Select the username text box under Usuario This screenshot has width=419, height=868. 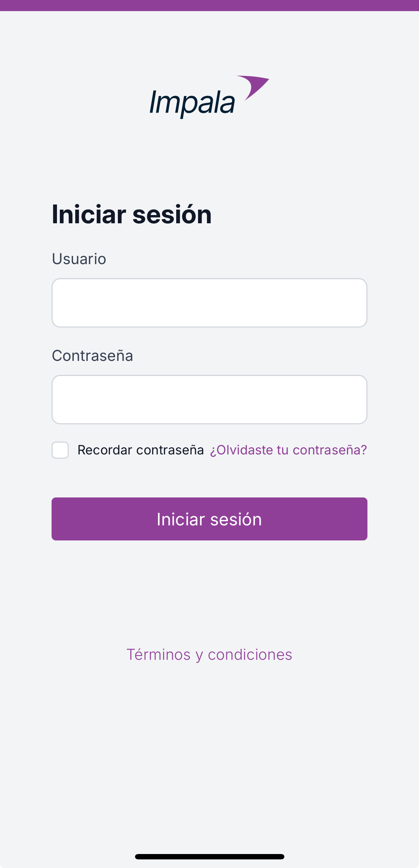click(x=209, y=303)
